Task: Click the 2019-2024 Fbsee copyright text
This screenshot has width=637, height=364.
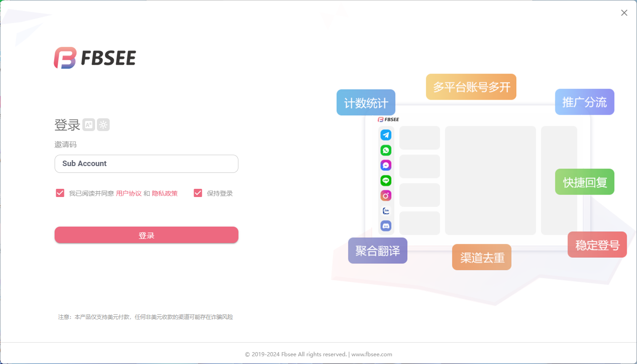Action: [296, 354]
